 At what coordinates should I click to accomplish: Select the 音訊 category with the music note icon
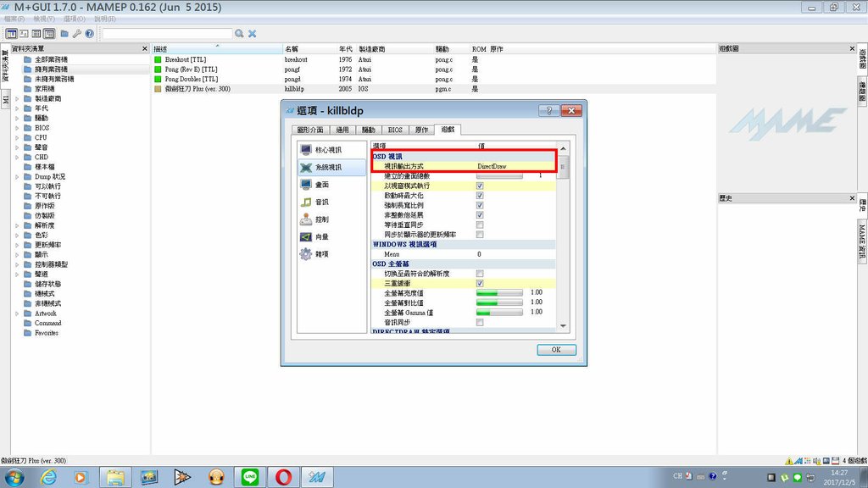click(x=331, y=202)
